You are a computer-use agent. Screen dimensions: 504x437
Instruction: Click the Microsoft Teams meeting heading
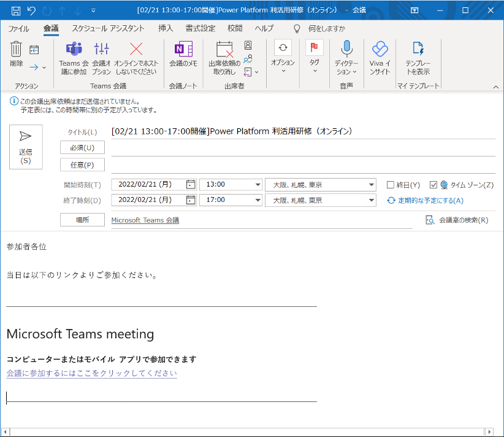tap(80, 334)
